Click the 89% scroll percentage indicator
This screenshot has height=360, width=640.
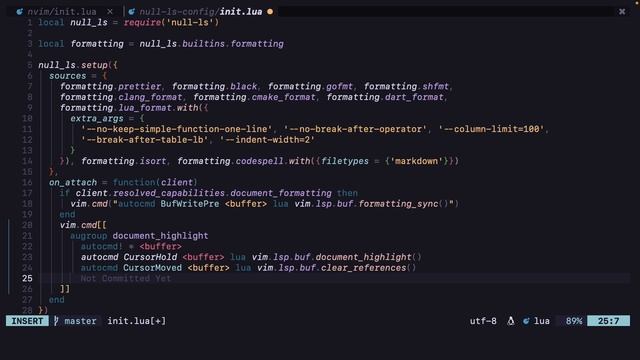pyautogui.click(x=573, y=321)
